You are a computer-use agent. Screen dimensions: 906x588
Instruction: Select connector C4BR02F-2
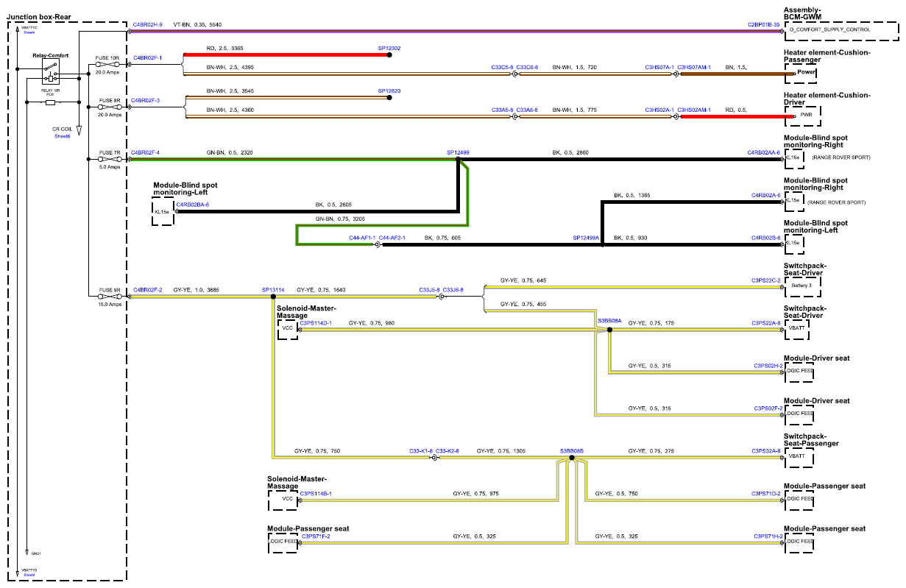pos(147,290)
